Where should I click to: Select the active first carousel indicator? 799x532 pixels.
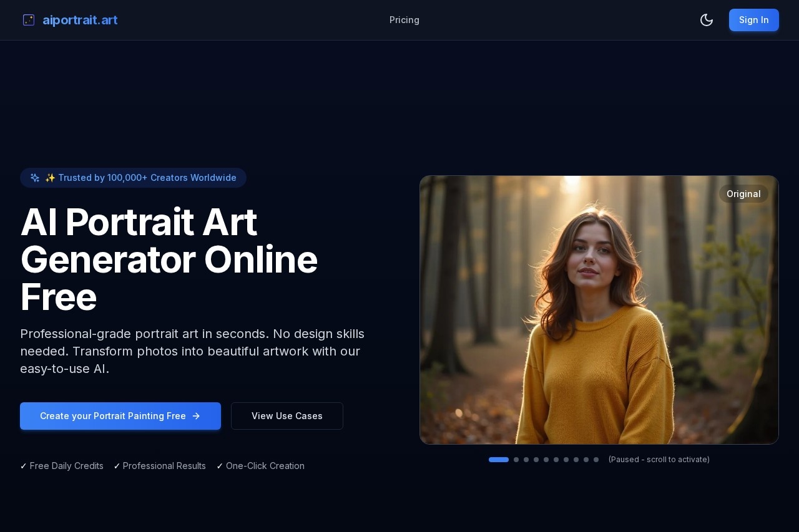pyautogui.click(x=499, y=460)
